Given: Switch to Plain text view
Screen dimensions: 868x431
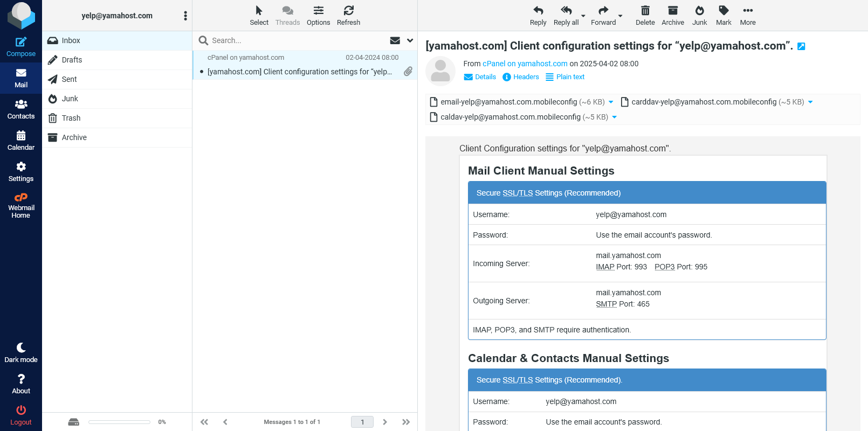Looking at the screenshot, I should 565,77.
